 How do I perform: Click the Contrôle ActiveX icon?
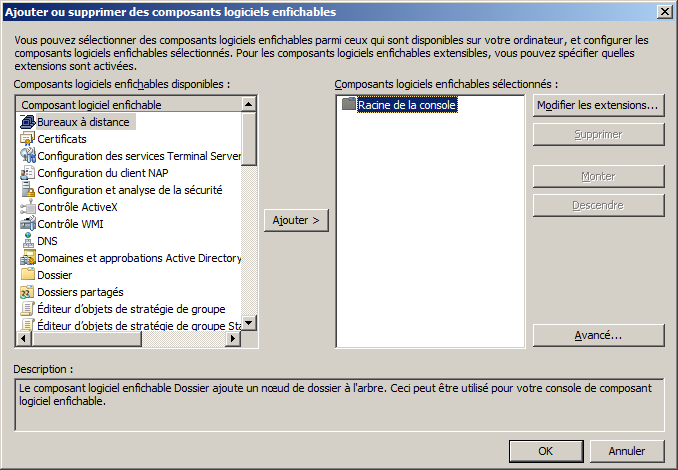pos(28,207)
